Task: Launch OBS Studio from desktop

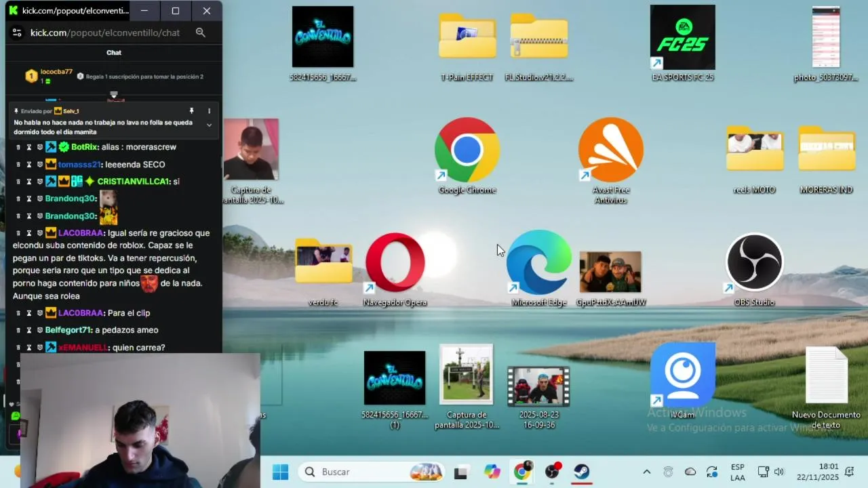Action: click(x=754, y=269)
